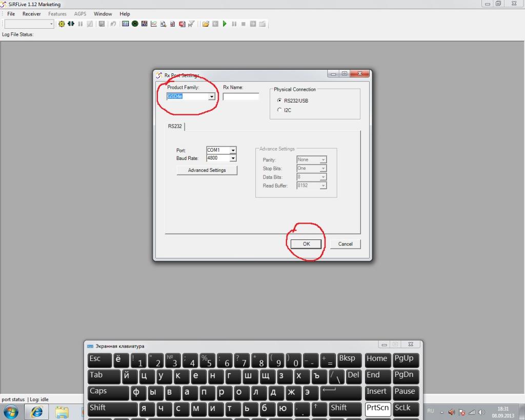Open the Receiver menu

click(x=31, y=14)
